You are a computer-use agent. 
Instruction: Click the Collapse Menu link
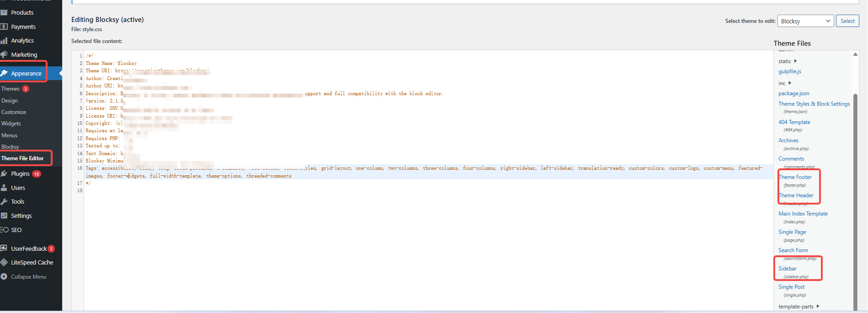(28, 277)
